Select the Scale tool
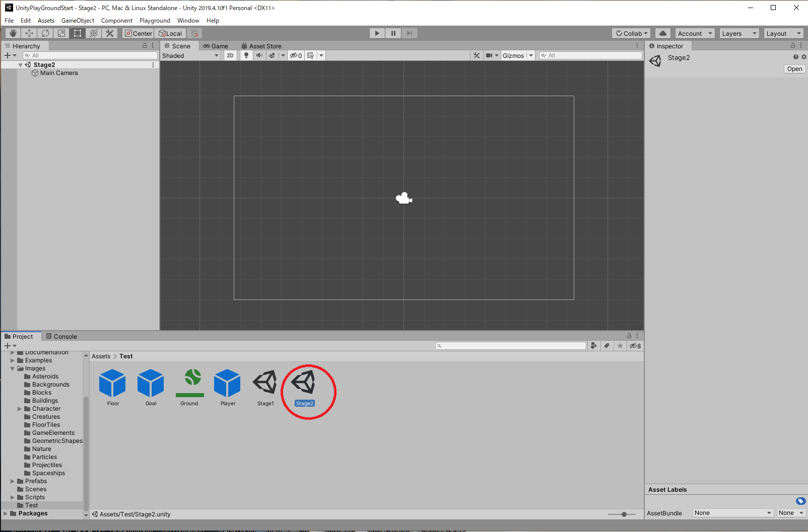This screenshot has width=808, height=532. click(61, 33)
